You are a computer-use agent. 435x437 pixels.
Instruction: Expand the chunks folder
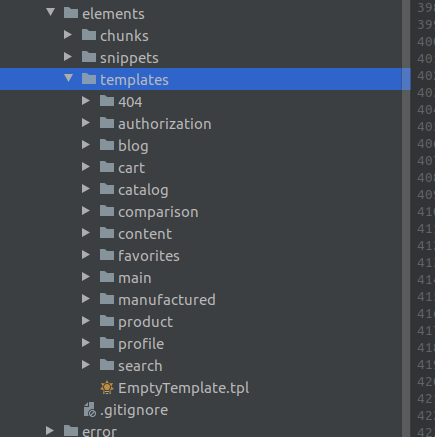coord(68,35)
